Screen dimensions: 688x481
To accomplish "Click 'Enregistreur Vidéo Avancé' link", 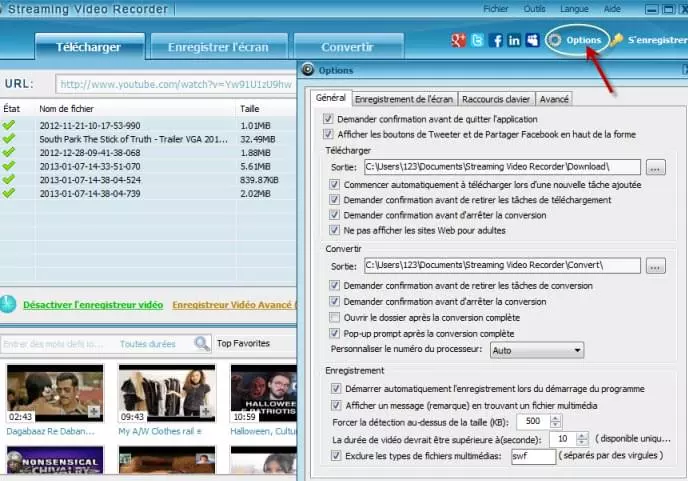I will (x=233, y=305).
